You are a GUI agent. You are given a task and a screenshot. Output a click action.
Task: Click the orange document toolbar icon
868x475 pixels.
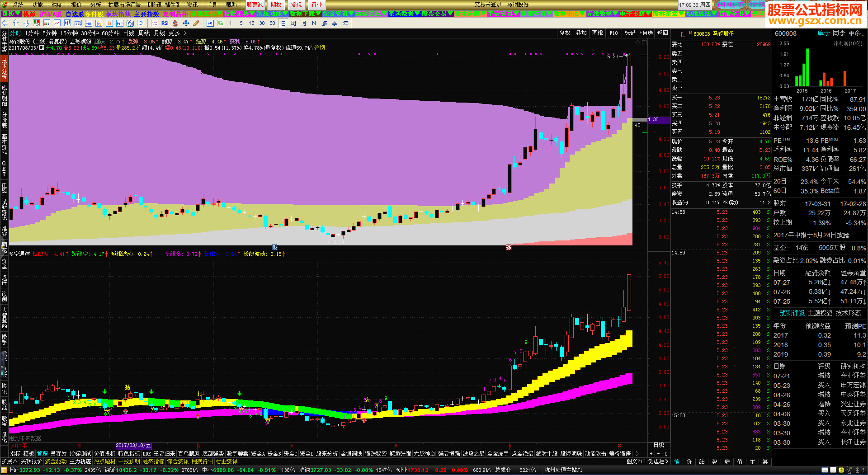click(109, 23)
